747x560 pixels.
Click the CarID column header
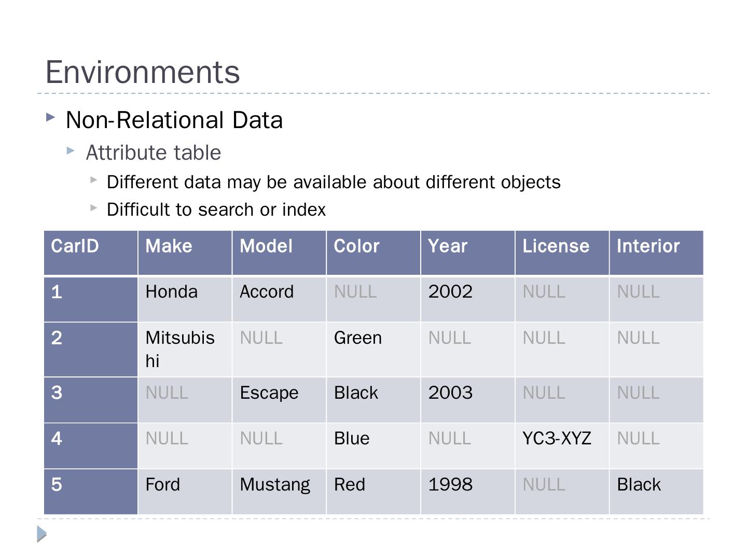click(x=75, y=246)
